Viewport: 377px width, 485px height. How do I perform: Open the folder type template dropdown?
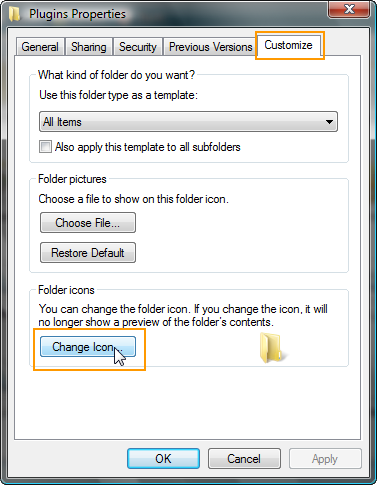pyautogui.click(x=188, y=122)
